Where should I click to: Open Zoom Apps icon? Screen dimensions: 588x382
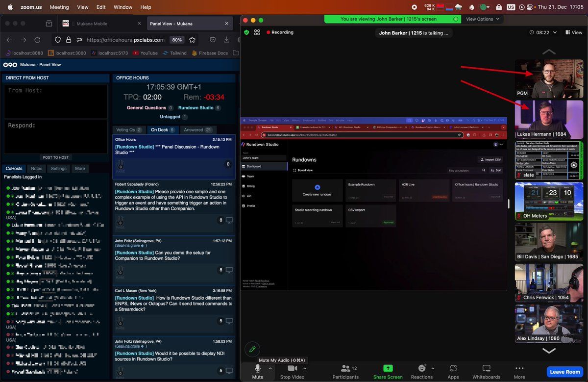(x=453, y=368)
